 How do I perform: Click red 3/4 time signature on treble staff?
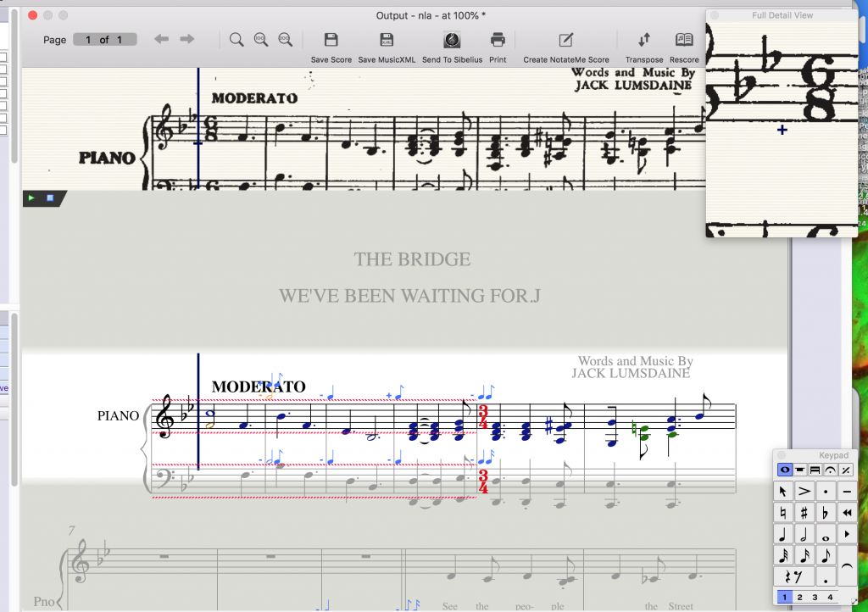pyautogui.click(x=482, y=417)
